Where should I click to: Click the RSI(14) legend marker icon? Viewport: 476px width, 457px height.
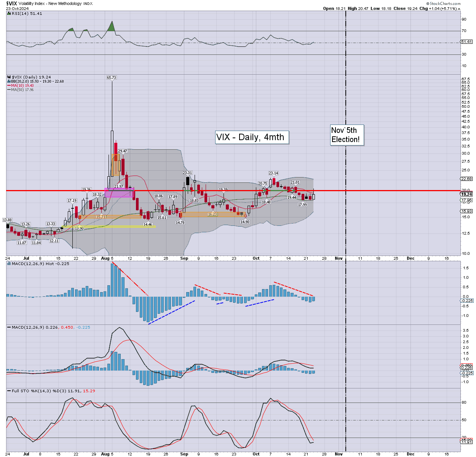(x=9, y=13)
